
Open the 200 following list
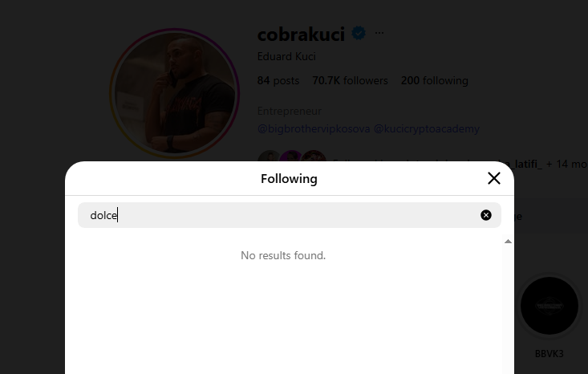point(434,80)
